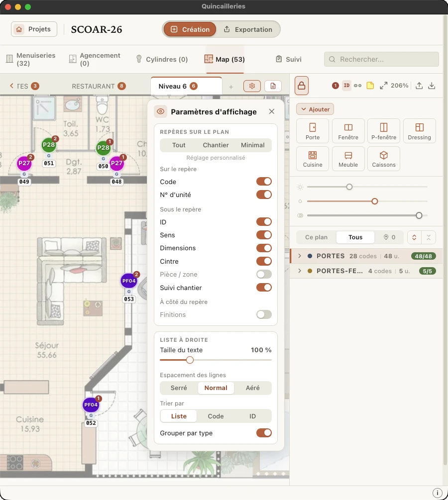Disable the Code toggle
Image resolution: width=448 pixels, height=500 pixels.
tap(264, 182)
